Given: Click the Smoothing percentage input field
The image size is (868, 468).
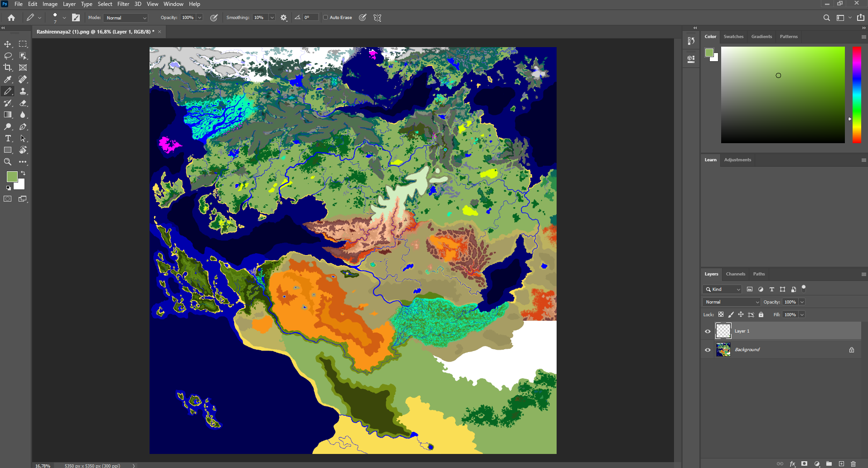Looking at the screenshot, I should pos(260,18).
